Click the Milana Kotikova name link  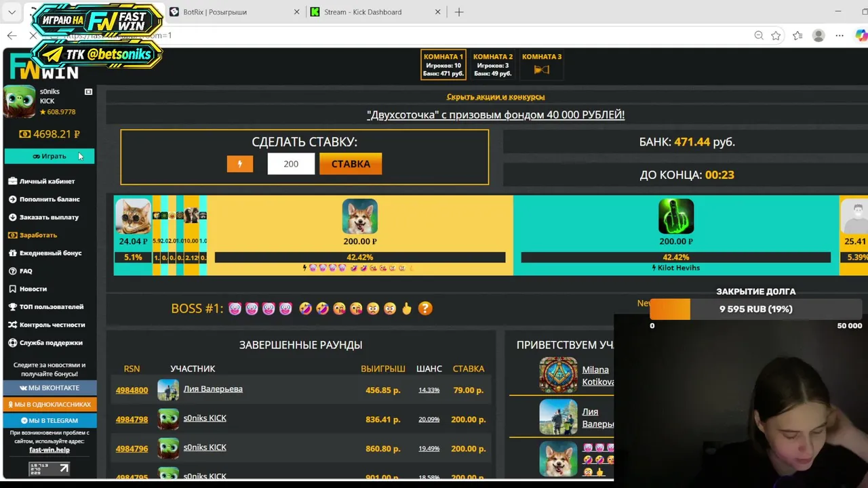[x=597, y=375]
